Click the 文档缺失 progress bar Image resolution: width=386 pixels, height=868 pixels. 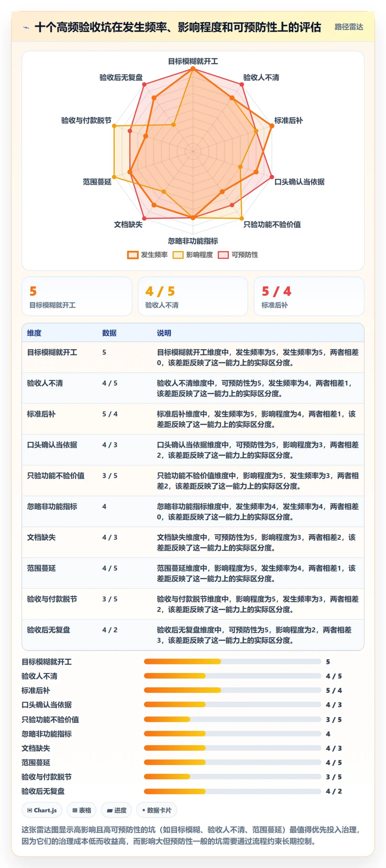[232, 748]
